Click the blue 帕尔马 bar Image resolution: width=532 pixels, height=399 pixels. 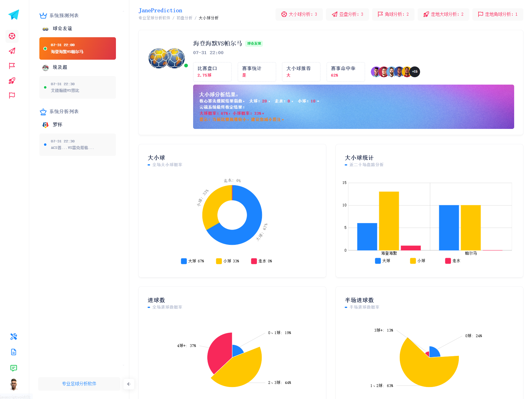pos(449,228)
